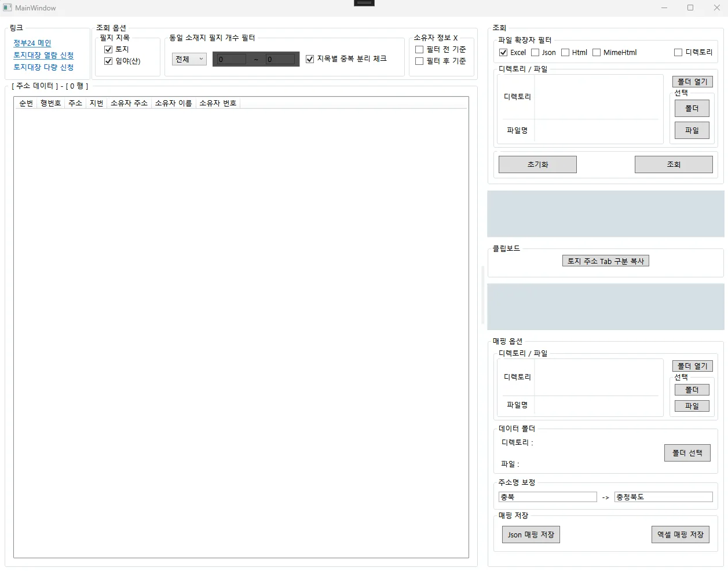Click 폴더 열기 in the 매핑 옵션 section
728x571 pixels.
click(x=693, y=366)
